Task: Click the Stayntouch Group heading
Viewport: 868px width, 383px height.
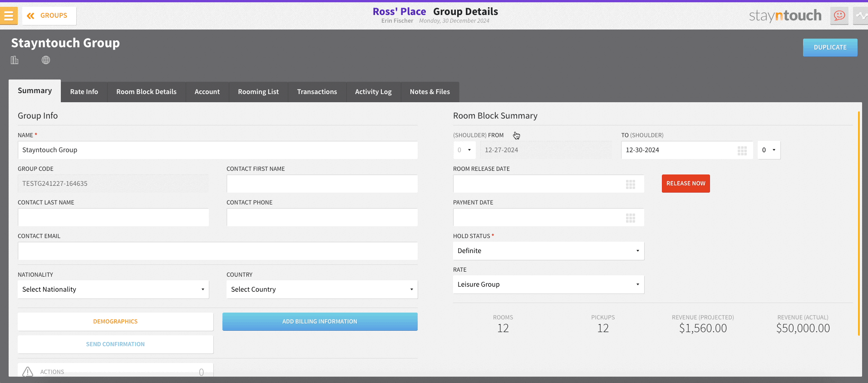Action: click(x=65, y=43)
